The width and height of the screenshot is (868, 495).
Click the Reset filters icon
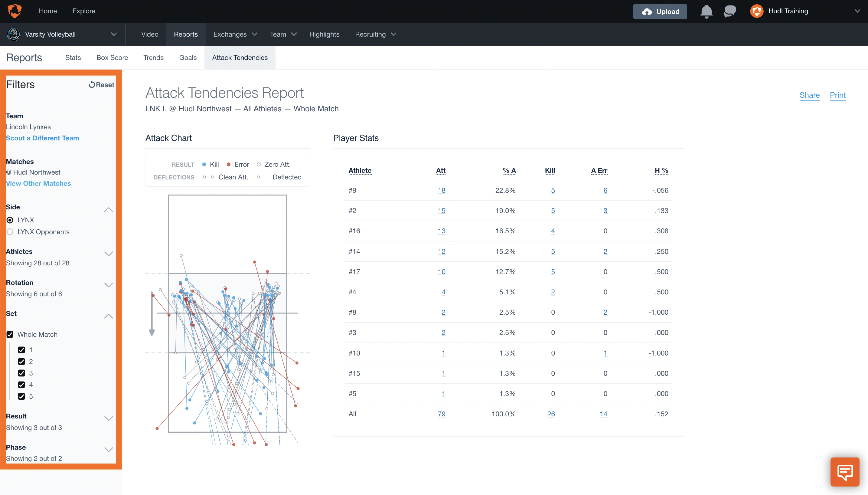(x=92, y=85)
